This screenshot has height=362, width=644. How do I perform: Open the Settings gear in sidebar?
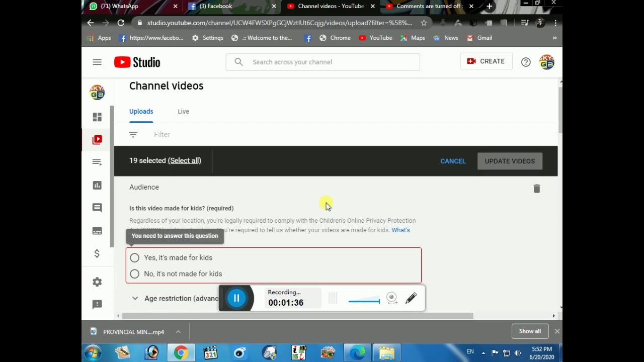(x=97, y=282)
